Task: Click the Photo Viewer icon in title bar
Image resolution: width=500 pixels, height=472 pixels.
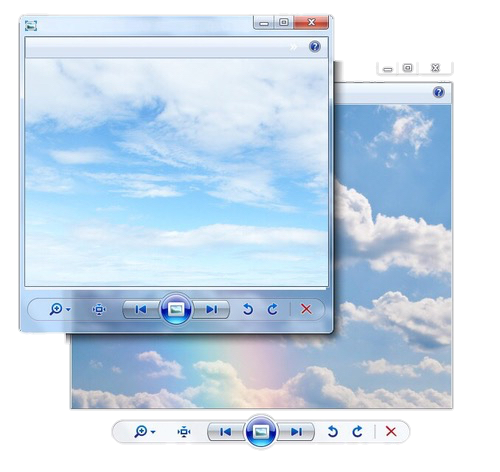Action: click(x=31, y=26)
